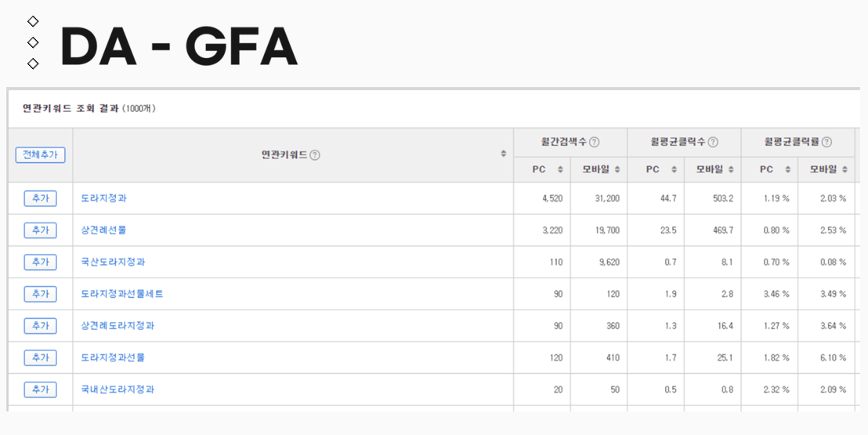Open the 도라지정과선물세트 keyword link
The height and width of the screenshot is (435, 868).
tap(122, 294)
